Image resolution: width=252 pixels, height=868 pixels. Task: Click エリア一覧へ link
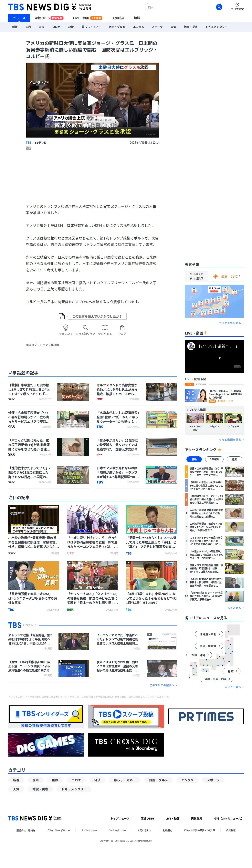[x=234, y=687]
